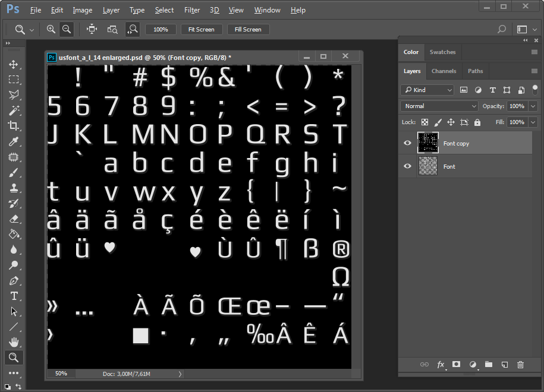Open the Filter menu

point(192,10)
